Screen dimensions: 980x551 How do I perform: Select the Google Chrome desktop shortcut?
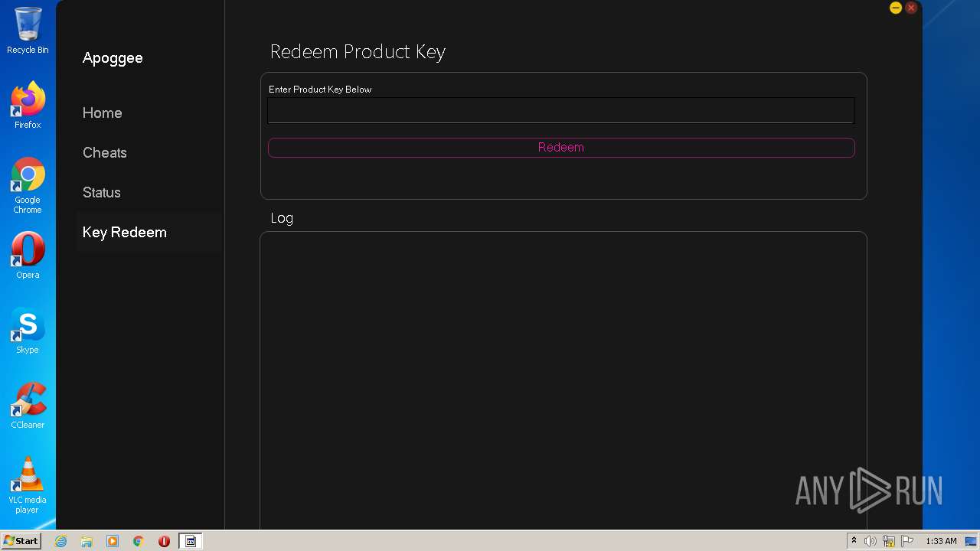click(28, 185)
